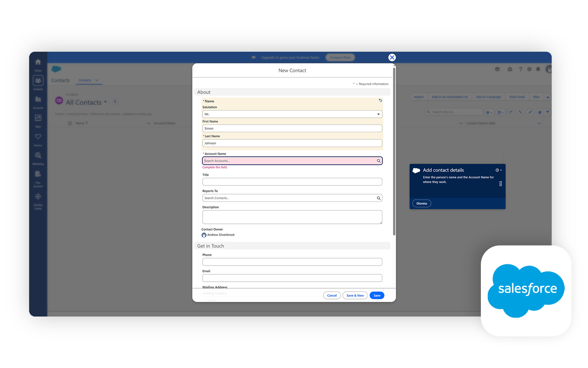Click the Search Contacts magnifier icon
The width and height of the screenshot is (588, 368).
click(379, 198)
